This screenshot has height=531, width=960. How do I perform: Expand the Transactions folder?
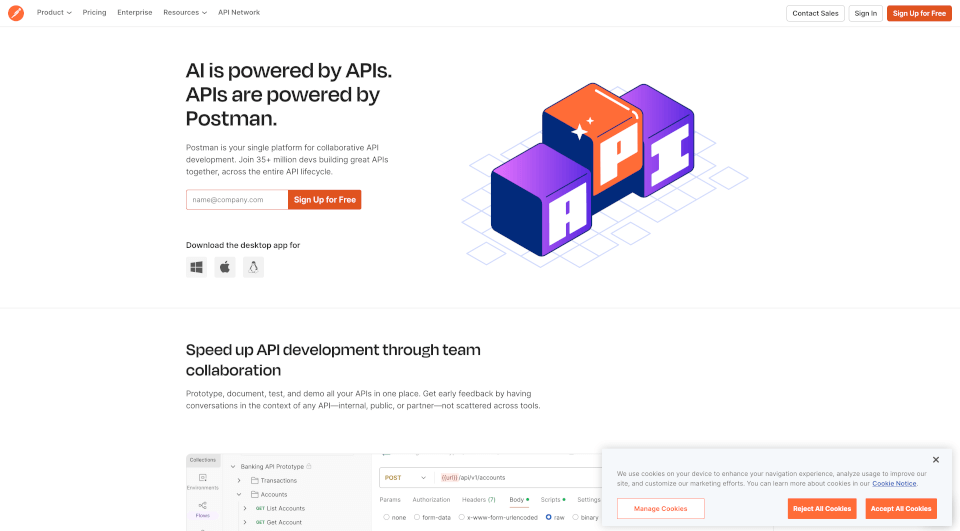tap(239, 481)
